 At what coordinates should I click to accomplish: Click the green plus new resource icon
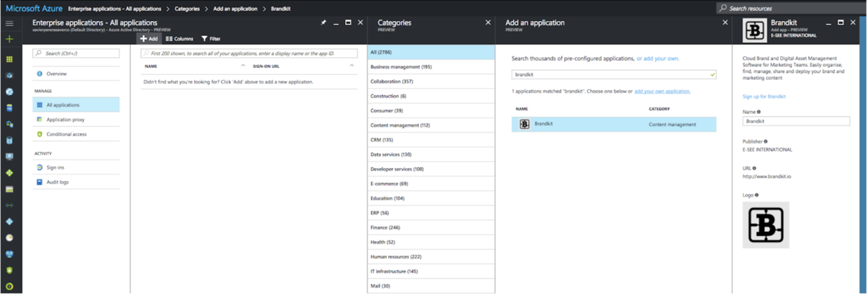[9, 39]
